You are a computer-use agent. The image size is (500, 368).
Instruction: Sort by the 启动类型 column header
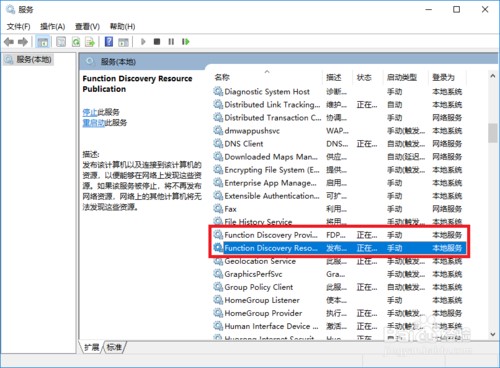click(x=405, y=77)
